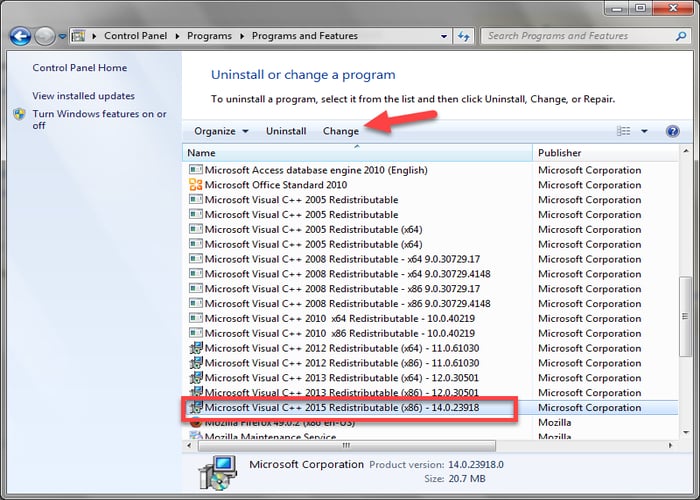Screen dimensions: 700x500
Task: Click the horizontal scrollbar thumb
Action: [346, 446]
